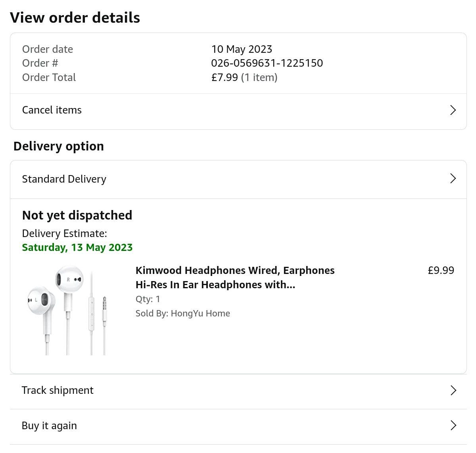Image resolution: width=476 pixels, height=453 pixels.
Task: Open the Cancel items option
Action: point(52,110)
